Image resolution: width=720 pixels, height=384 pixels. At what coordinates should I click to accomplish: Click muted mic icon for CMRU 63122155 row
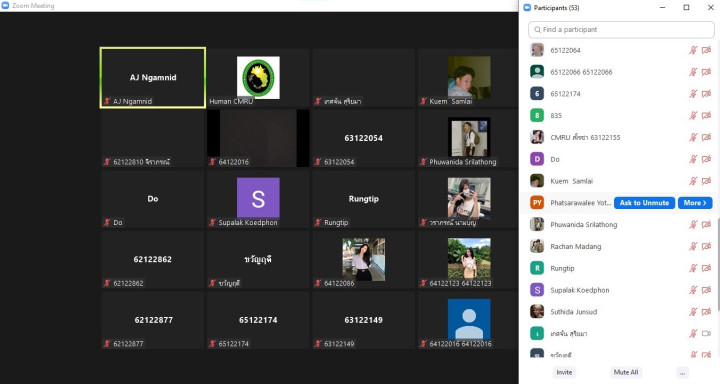(693, 137)
